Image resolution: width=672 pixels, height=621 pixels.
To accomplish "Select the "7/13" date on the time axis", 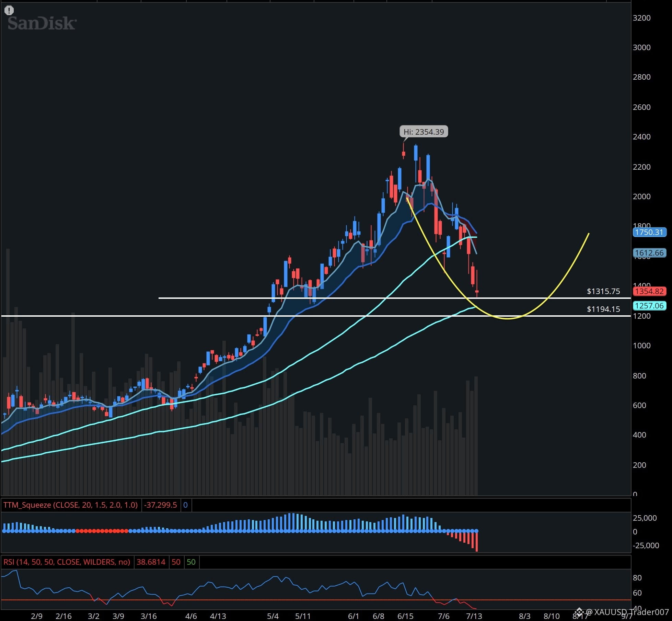I will point(474,616).
